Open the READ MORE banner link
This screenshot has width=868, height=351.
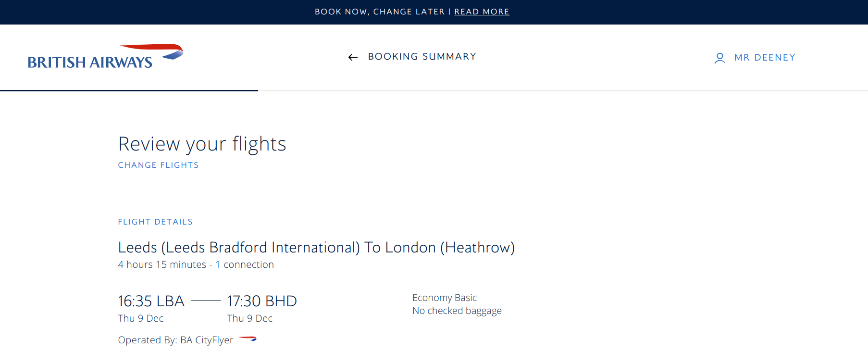[482, 12]
